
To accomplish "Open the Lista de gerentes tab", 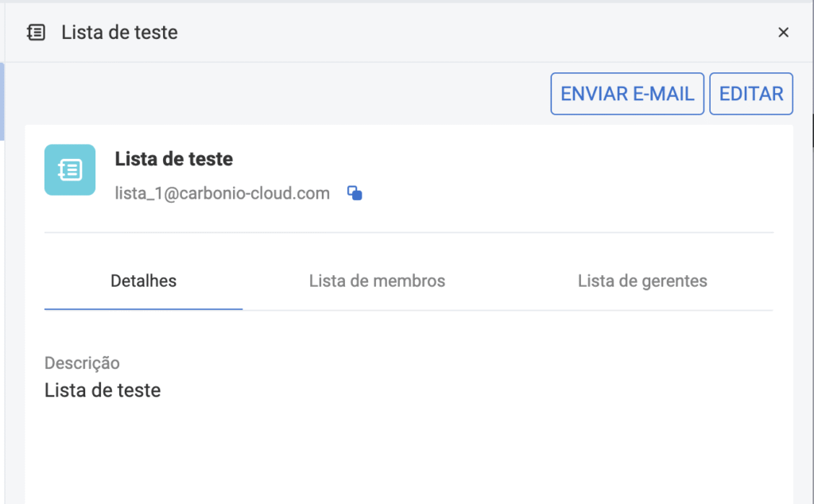I will (x=642, y=281).
